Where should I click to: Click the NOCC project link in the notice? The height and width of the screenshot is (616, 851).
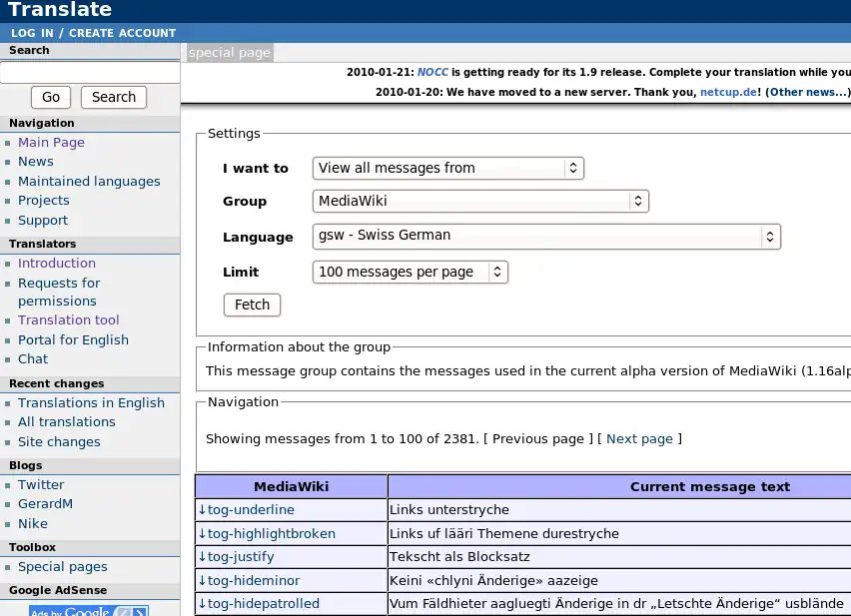pos(432,72)
